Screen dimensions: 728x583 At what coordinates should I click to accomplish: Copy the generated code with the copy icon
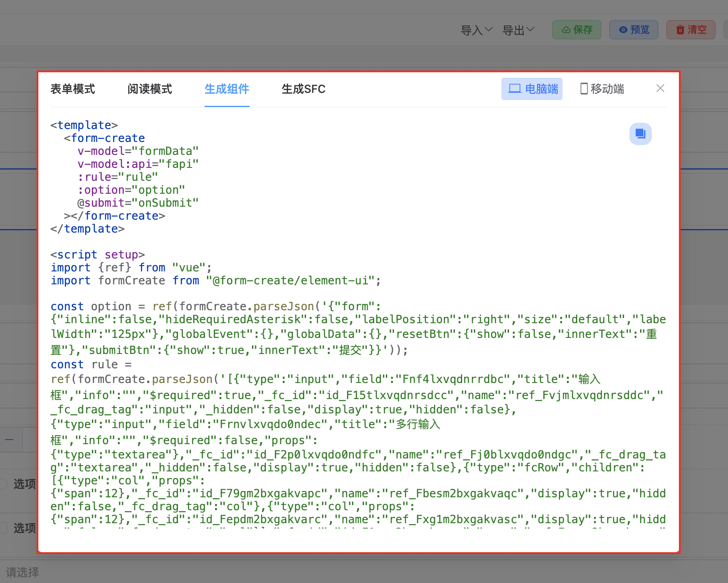(640, 134)
